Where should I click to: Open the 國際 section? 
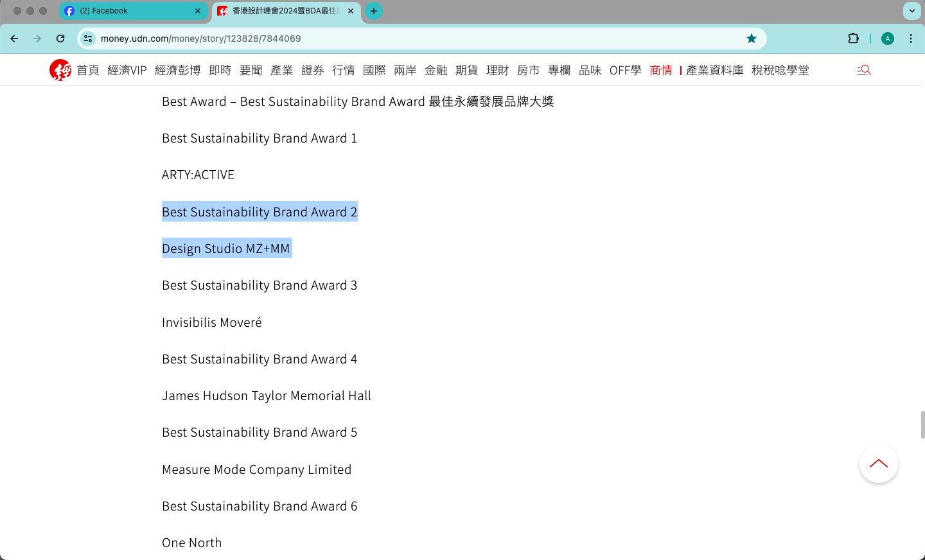(x=374, y=70)
